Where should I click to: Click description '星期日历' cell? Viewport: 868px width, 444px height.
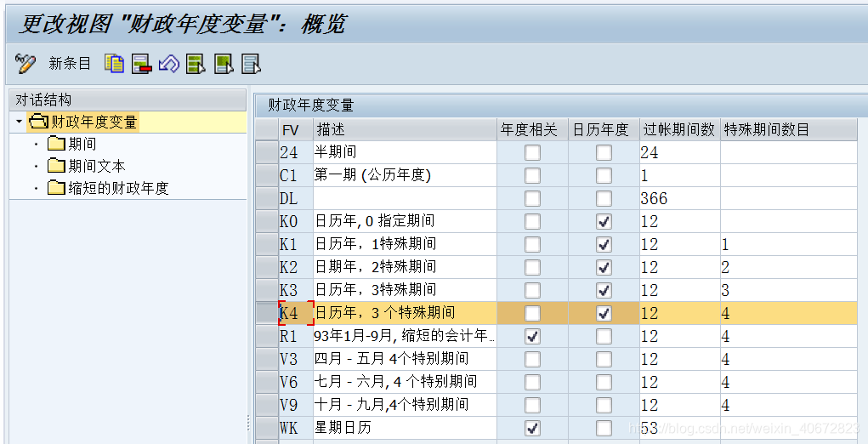coord(405,428)
